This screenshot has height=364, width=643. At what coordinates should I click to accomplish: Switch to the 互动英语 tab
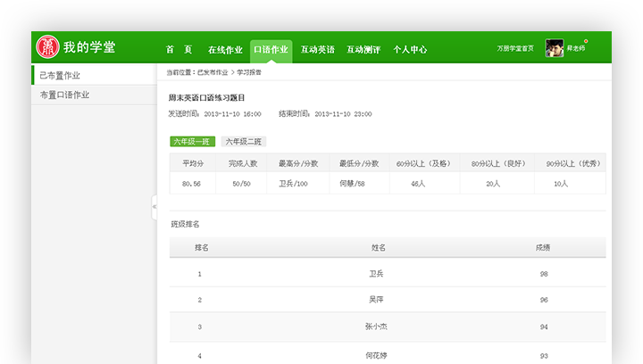pyautogui.click(x=318, y=50)
